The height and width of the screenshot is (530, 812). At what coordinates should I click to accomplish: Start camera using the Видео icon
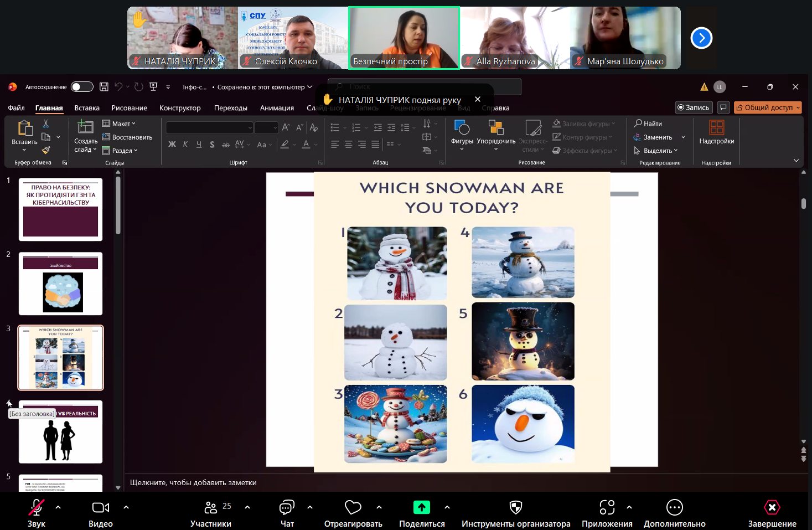[100, 507]
